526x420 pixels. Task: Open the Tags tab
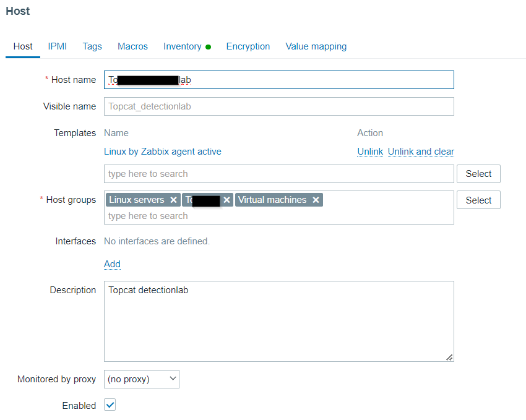(x=92, y=46)
